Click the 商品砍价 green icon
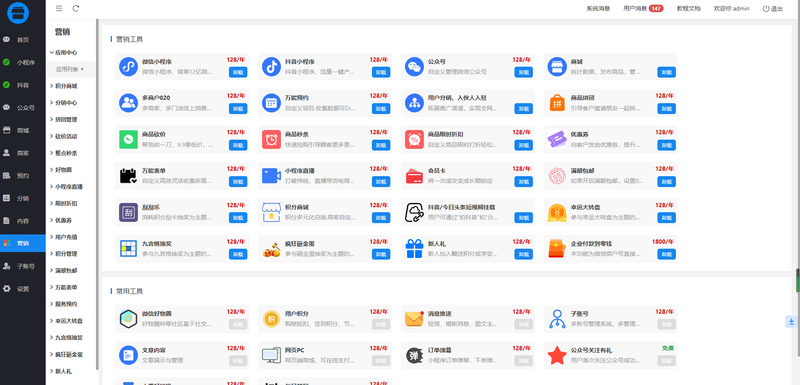800x385 pixels. [x=129, y=139]
